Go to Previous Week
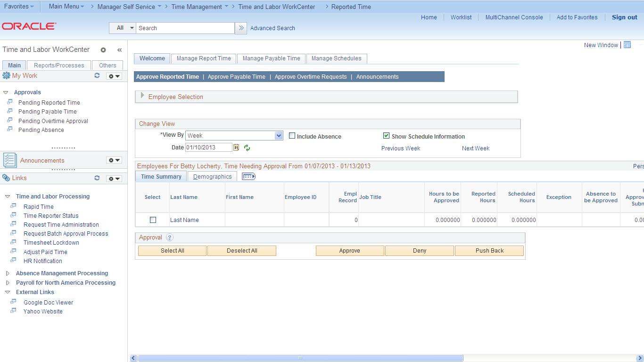The width and height of the screenshot is (644, 362). click(x=400, y=148)
